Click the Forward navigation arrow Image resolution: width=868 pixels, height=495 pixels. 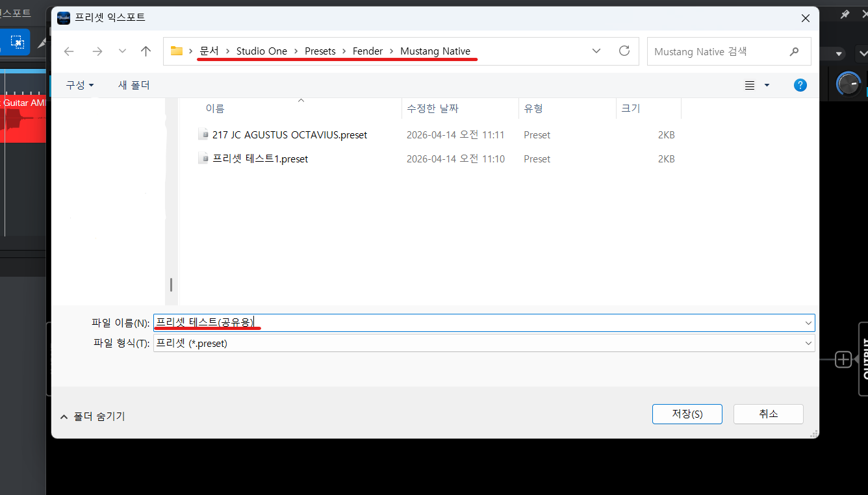(x=97, y=51)
